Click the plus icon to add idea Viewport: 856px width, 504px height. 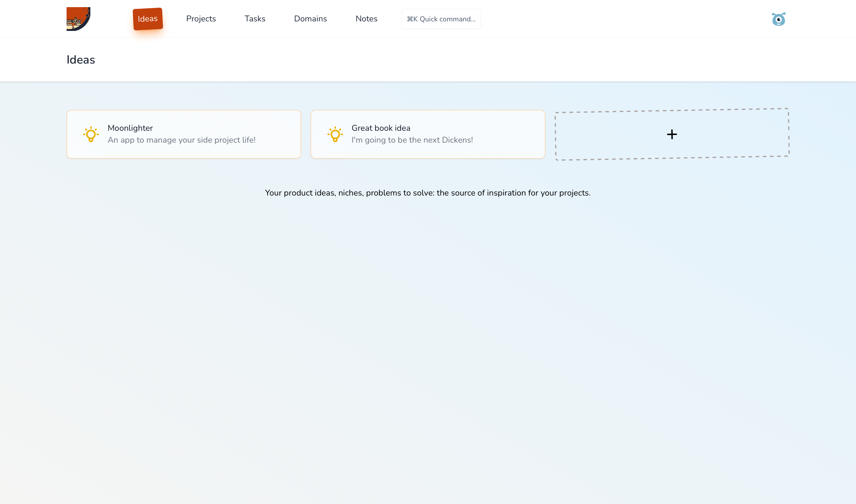tap(671, 134)
